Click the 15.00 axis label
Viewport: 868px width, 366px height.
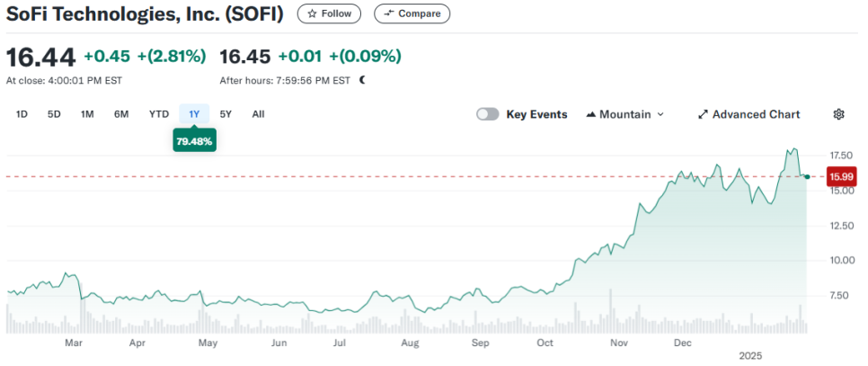840,191
